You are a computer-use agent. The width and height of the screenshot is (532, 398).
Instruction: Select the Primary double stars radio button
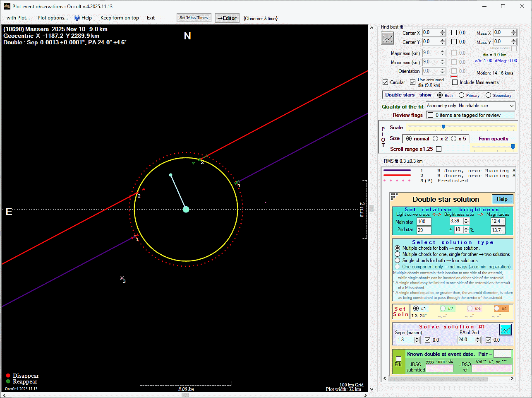point(461,95)
